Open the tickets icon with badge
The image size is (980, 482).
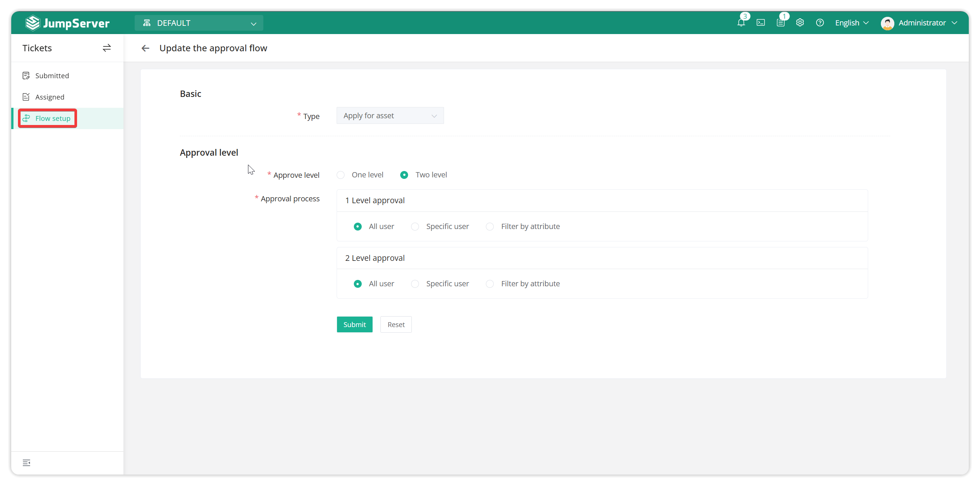(x=780, y=23)
